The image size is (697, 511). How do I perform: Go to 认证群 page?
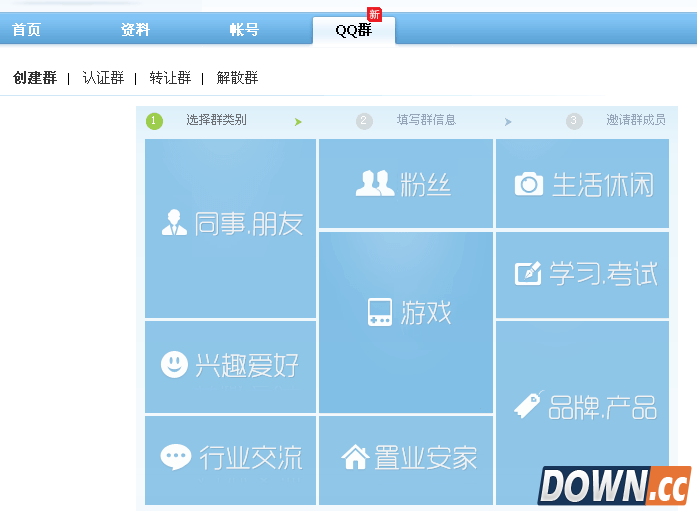click(103, 78)
